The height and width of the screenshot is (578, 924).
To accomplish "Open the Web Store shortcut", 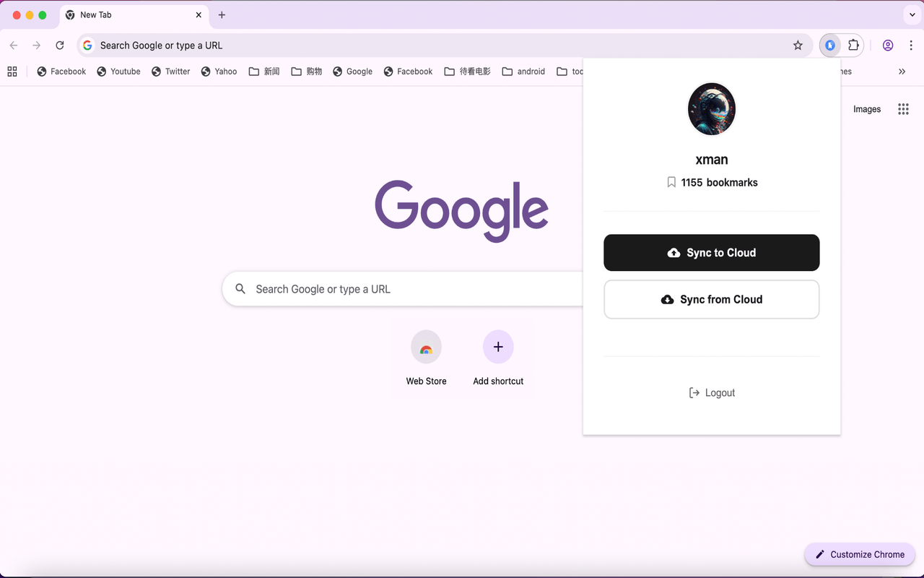I will click(426, 358).
